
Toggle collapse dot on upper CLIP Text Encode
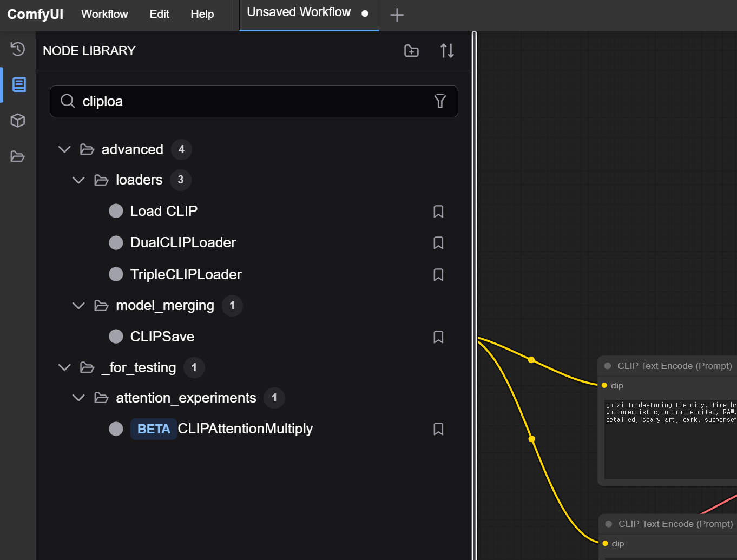608,366
